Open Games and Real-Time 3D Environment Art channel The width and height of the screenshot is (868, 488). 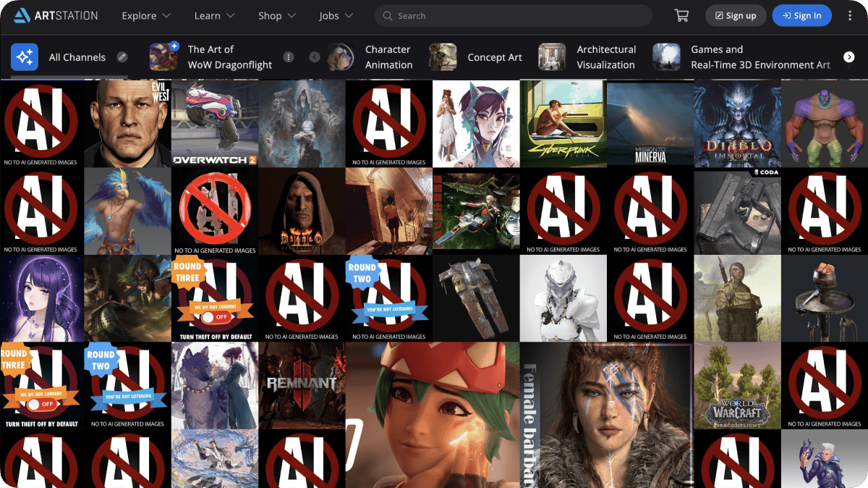[x=742, y=56]
